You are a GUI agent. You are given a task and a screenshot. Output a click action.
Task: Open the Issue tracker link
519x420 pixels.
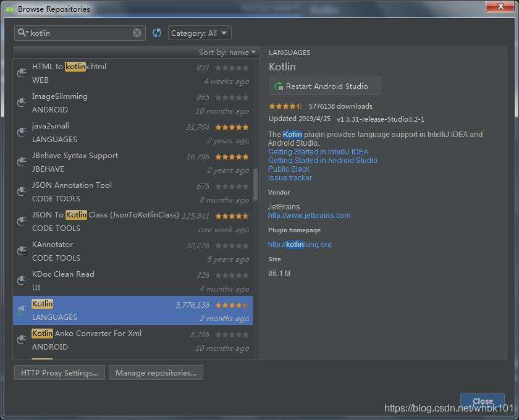290,178
